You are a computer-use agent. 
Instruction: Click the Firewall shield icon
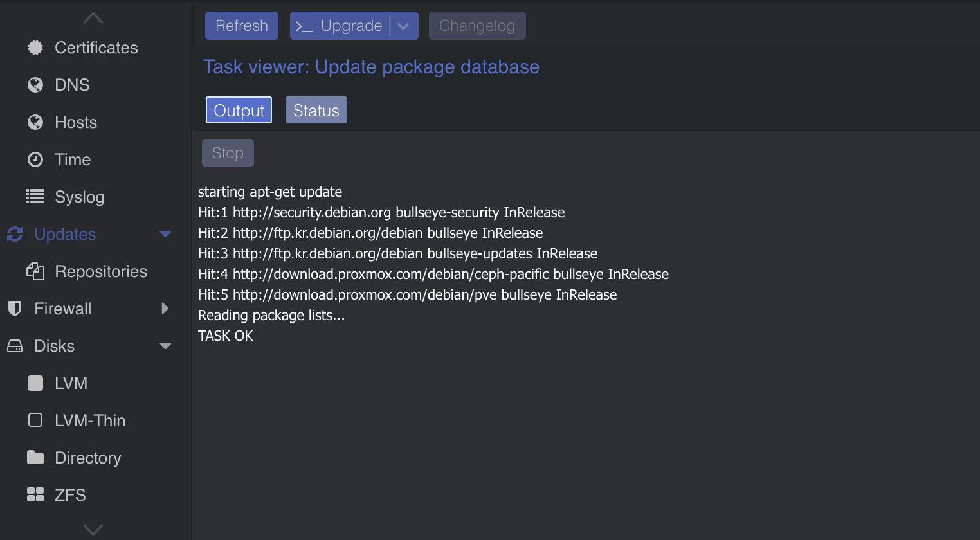(15, 309)
